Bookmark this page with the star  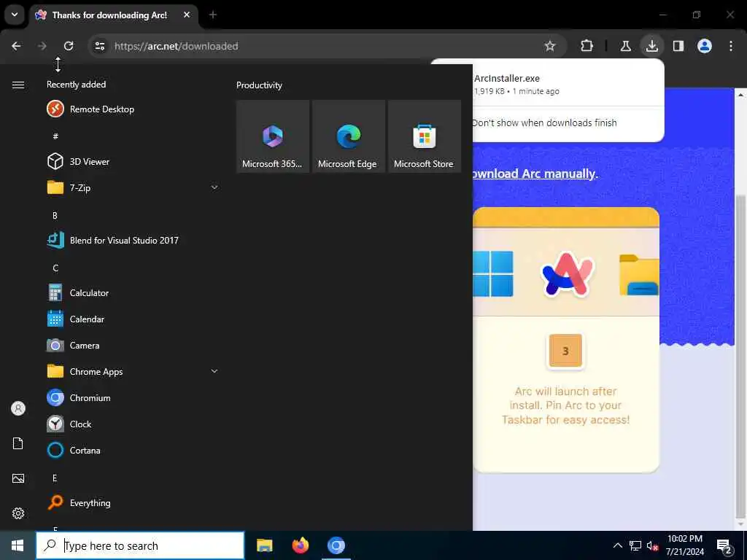tap(550, 46)
